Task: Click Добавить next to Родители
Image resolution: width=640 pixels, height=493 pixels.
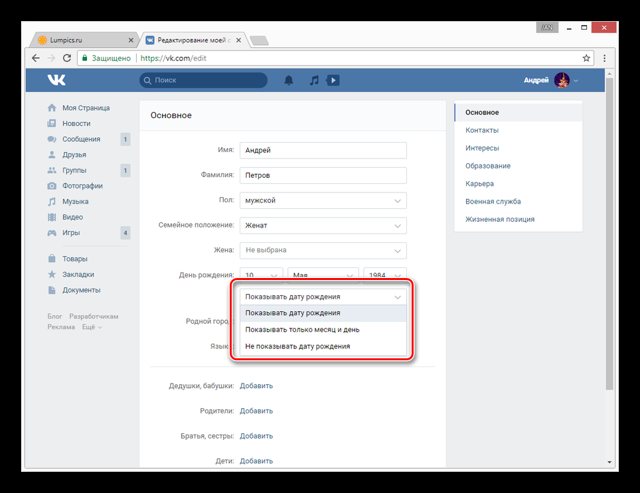Action: point(256,411)
